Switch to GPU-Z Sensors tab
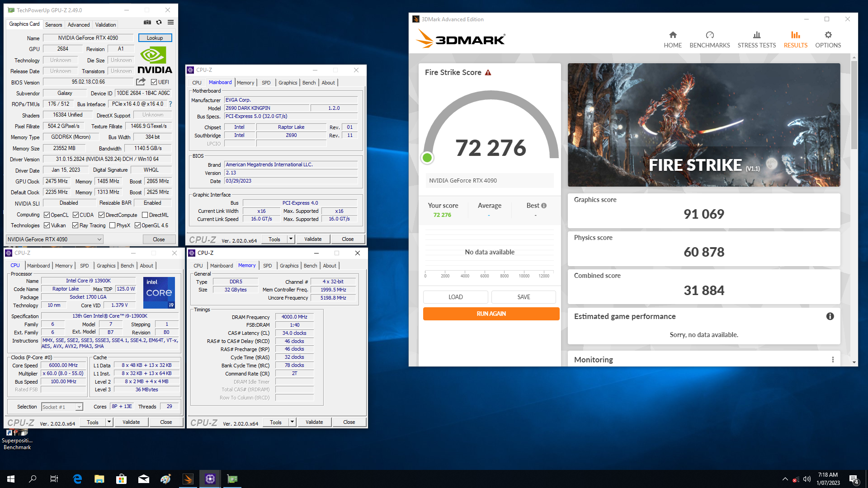This screenshot has width=868, height=488. tap(53, 25)
